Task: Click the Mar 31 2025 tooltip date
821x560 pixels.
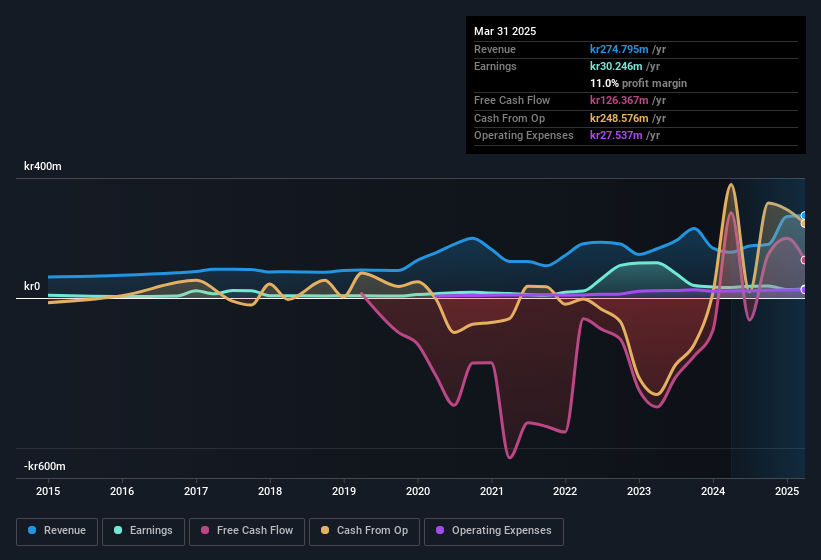Action: [505, 31]
